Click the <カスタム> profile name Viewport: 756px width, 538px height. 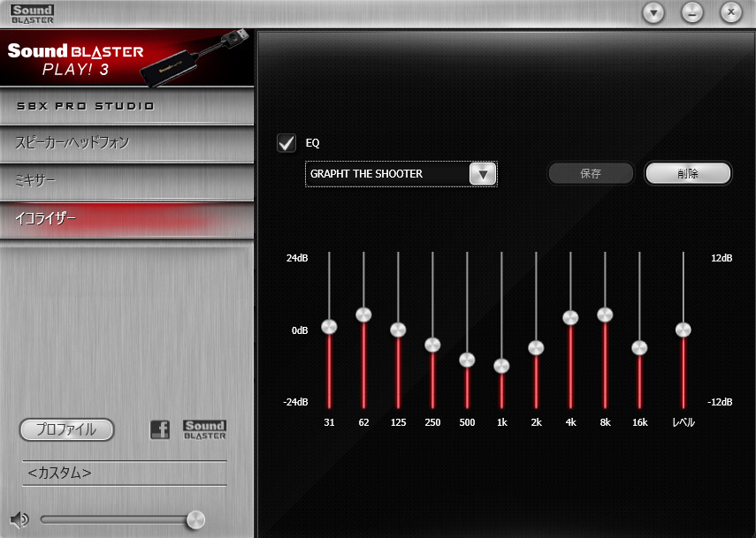(59, 473)
